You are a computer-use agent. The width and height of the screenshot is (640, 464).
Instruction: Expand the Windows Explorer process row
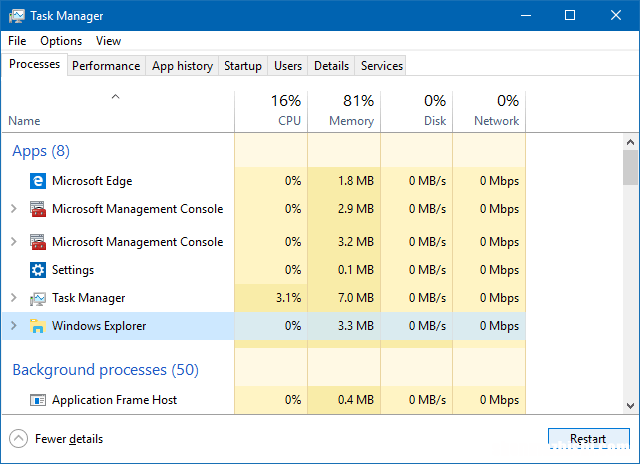tap(13, 326)
